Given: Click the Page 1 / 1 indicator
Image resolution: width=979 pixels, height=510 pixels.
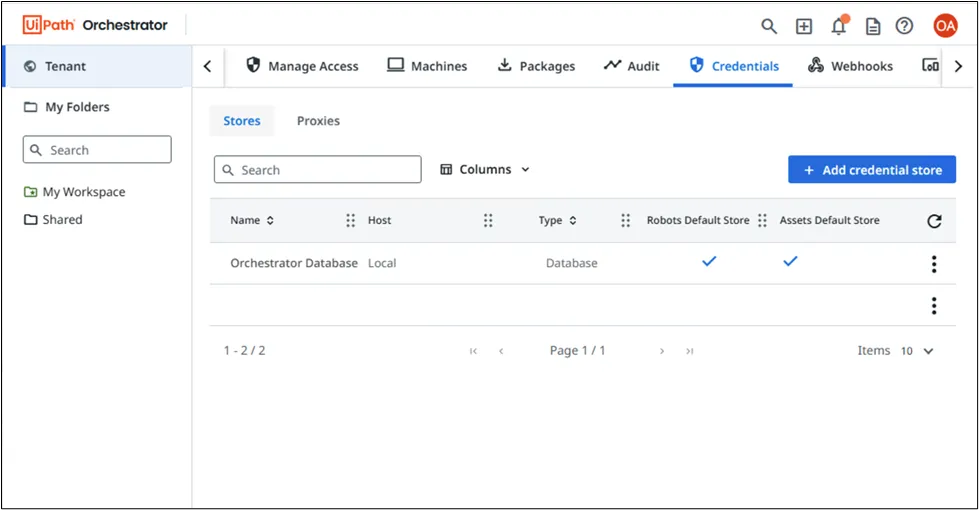Looking at the screenshot, I should (578, 351).
